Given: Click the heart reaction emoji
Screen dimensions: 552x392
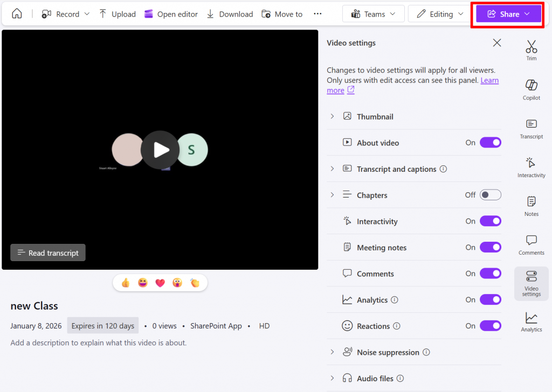Looking at the screenshot, I should (x=160, y=283).
